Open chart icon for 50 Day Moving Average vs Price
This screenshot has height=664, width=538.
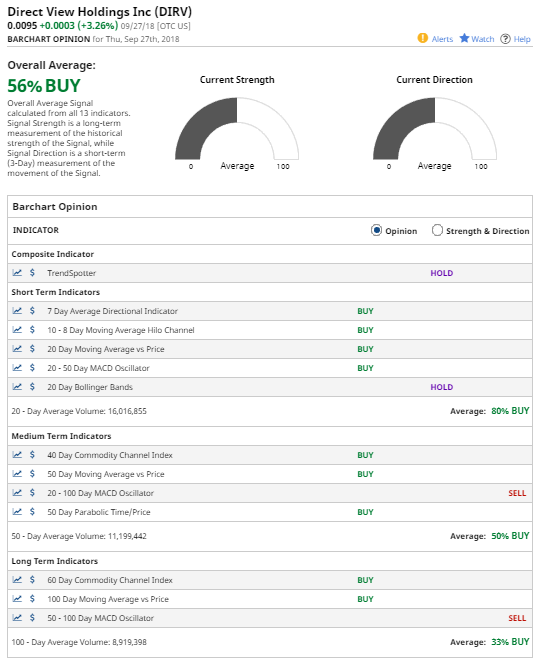[x=17, y=474]
